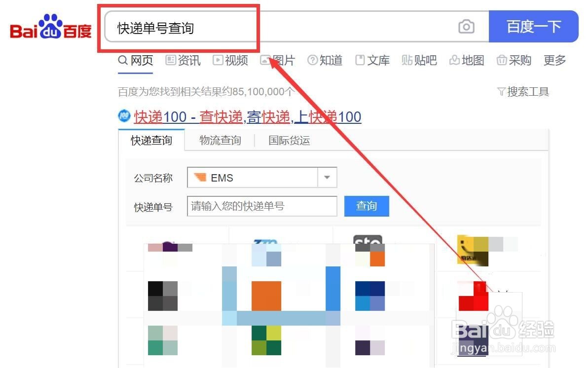Viewport: 588px width, 368px height.
Task: Click the 视频 video icon
Action: tap(230, 60)
